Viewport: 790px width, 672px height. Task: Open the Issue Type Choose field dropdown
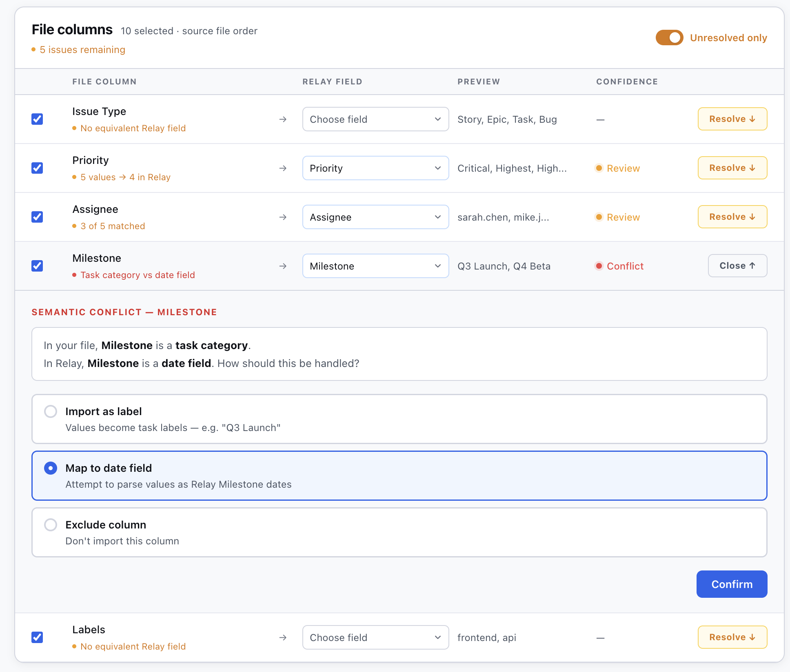tap(375, 119)
